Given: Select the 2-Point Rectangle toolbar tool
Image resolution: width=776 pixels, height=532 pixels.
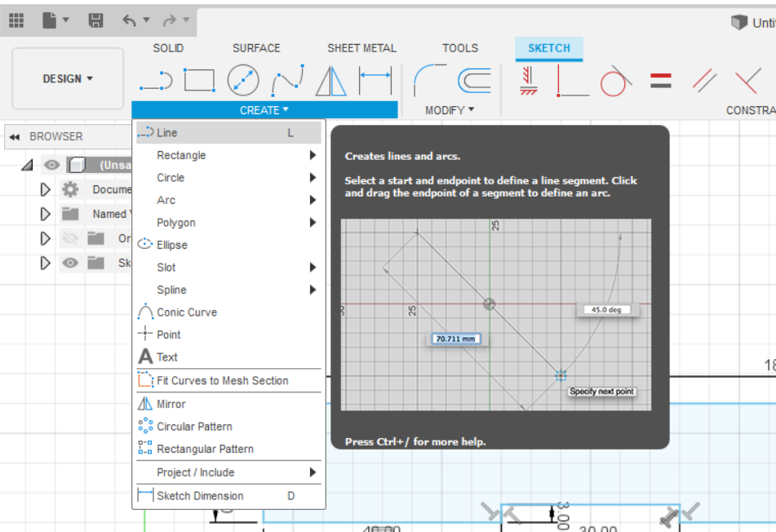Looking at the screenshot, I should point(199,80).
